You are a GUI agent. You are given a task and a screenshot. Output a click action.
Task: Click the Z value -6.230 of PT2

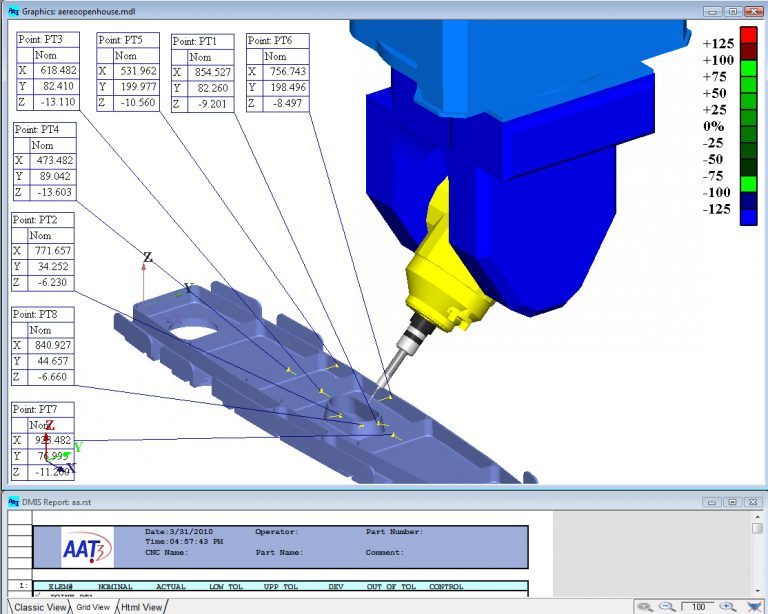pyautogui.click(x=52, y=283)
